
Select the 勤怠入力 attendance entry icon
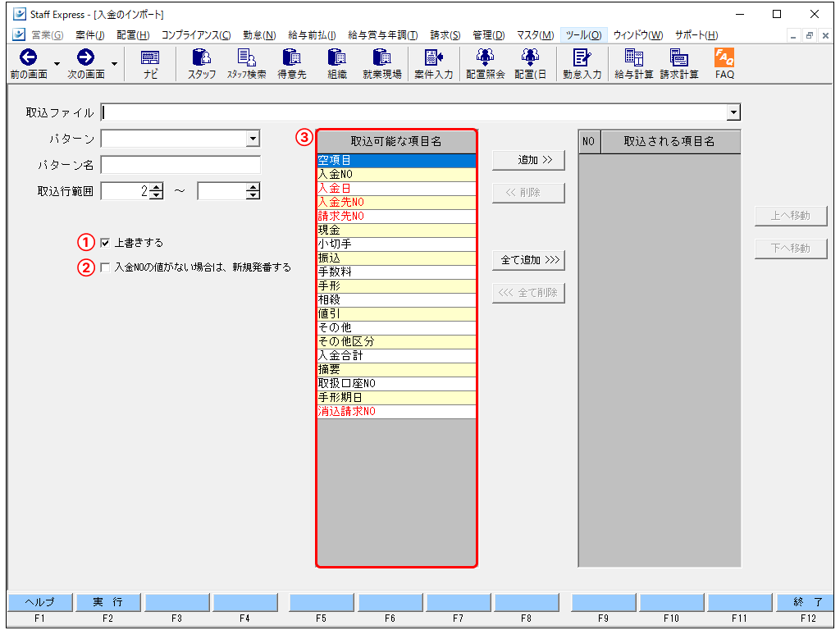tap(582, 64)
